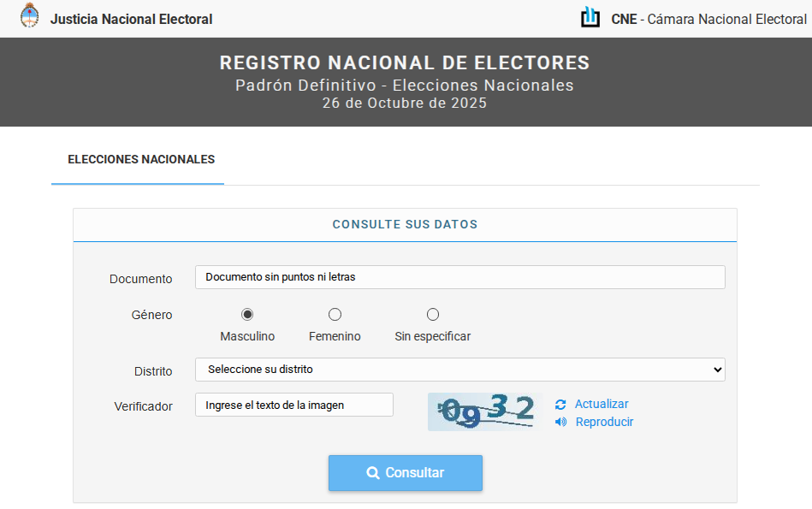Click the refresh icon beside Actualizar
The height and width of the screenshot is (509, 812).
tap(560, 405)
